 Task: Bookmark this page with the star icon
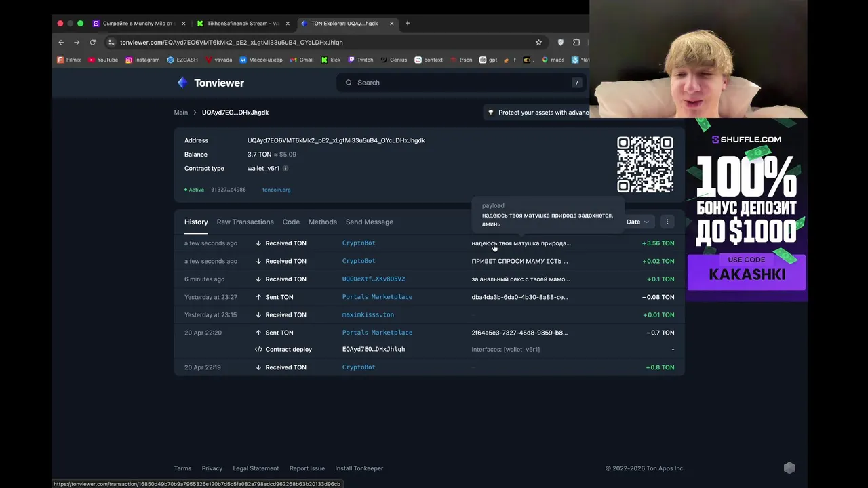[x=539, y=42]
